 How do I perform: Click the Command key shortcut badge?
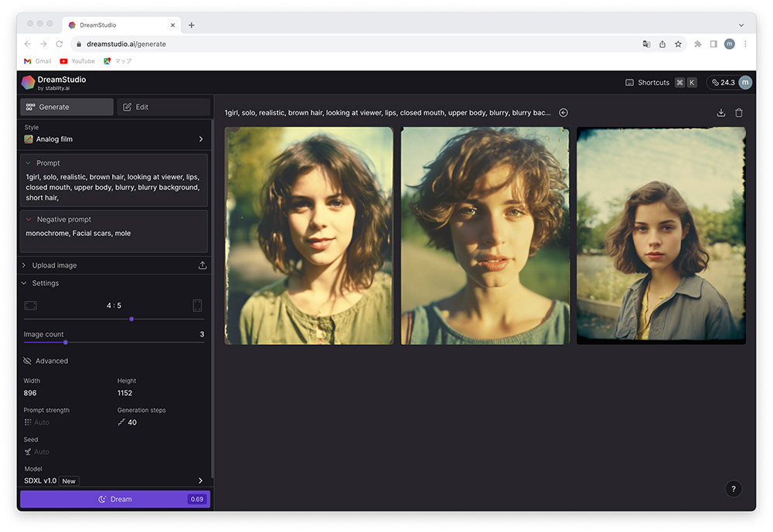[679, 82]
